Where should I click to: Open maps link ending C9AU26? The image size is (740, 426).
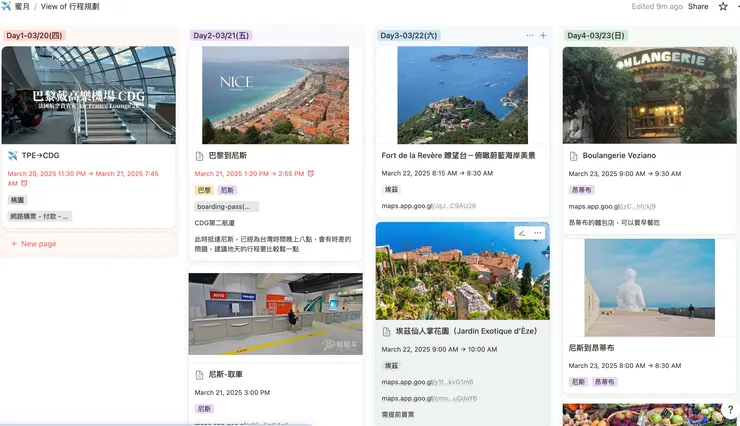pos(429,206)
